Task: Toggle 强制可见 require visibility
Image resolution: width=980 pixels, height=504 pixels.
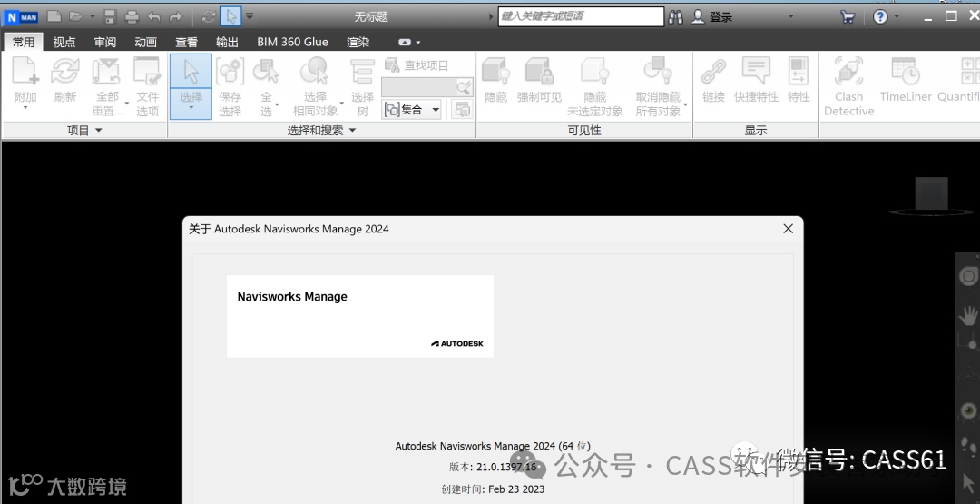Action: pyautogui.click(x=539, y=79)
